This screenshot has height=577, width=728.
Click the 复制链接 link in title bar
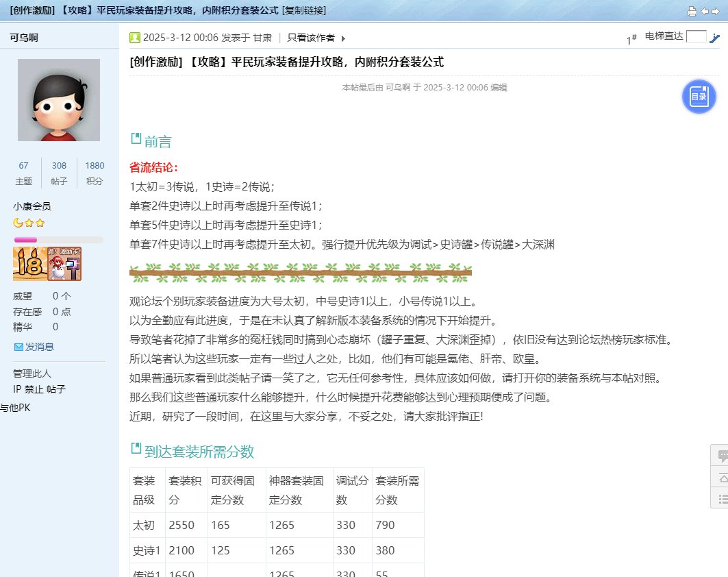[304, 10]
